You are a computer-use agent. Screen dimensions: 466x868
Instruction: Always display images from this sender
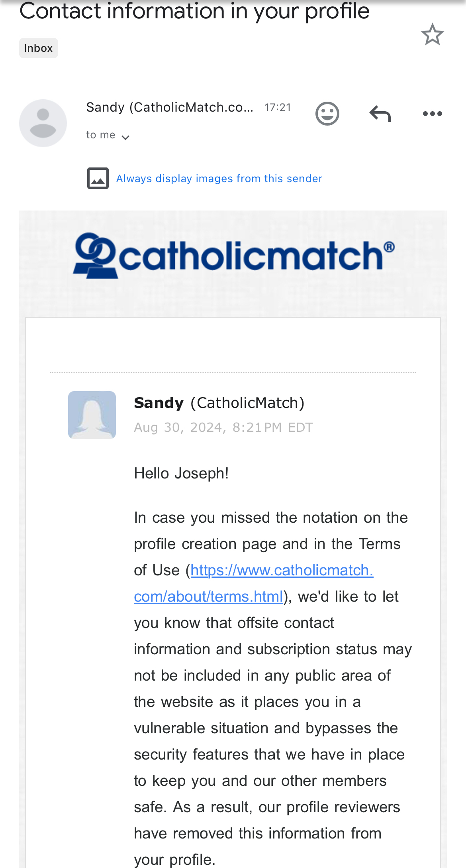[219, 179]
